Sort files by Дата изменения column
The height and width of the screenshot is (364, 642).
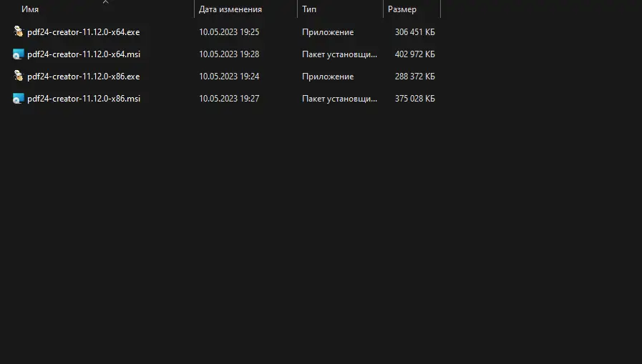tap(230, 10)
